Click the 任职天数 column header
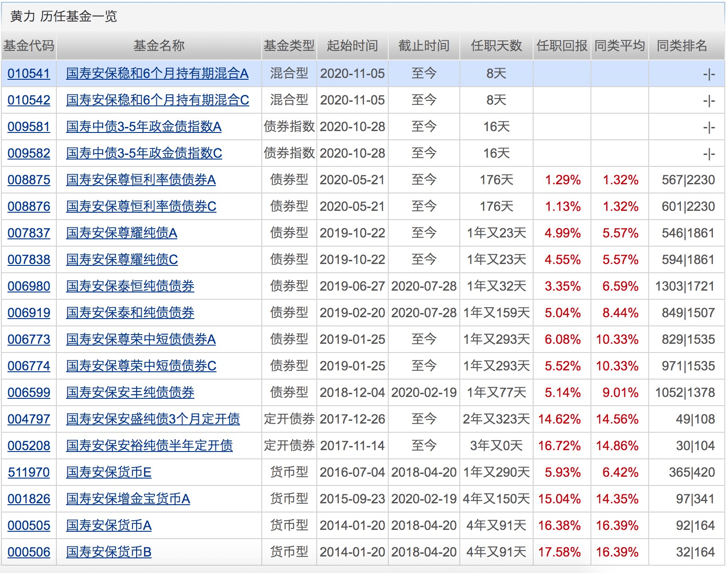The image size is (728, 573). click(496, 46)
